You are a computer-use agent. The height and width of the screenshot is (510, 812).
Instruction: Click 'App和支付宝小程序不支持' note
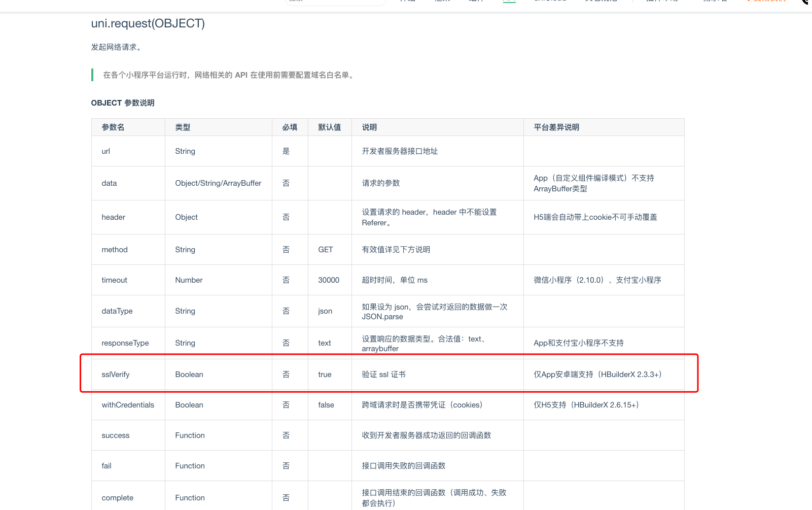(x=579, y=343)
